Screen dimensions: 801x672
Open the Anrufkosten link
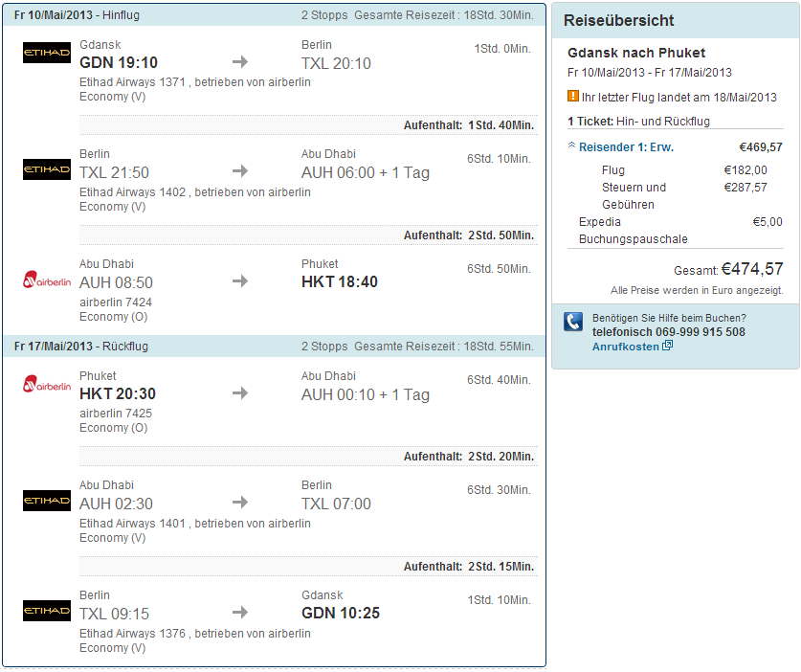pyautogui.click(x=625, y=347)
